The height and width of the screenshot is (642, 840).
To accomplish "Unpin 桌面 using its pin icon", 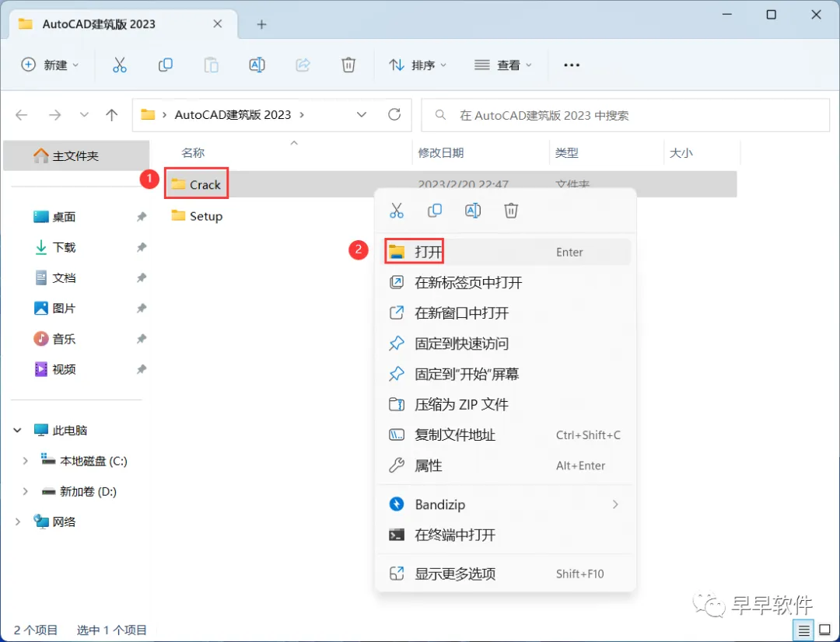I will (x=142, y=217).
